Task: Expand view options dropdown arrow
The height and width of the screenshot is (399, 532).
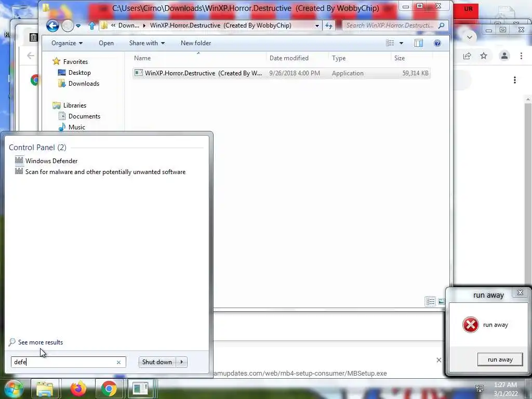Action: click(x=402, y=43)
